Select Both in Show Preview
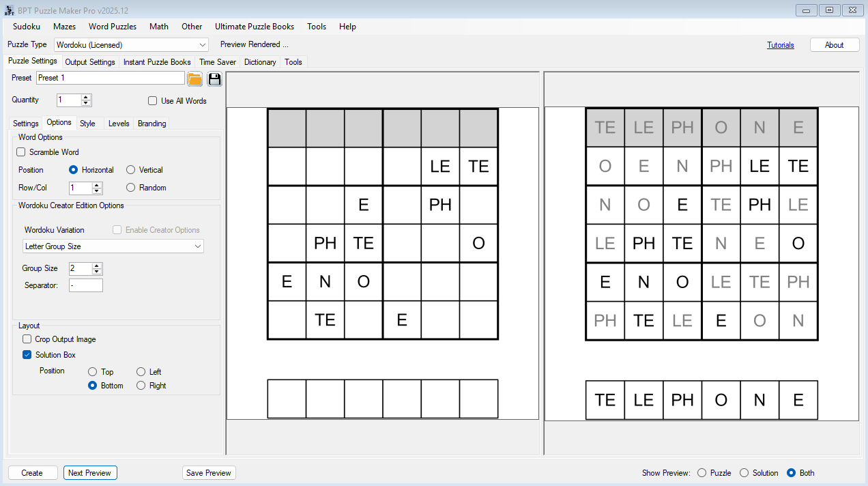This screenshot has width=868, height=486. pos(792,473)
